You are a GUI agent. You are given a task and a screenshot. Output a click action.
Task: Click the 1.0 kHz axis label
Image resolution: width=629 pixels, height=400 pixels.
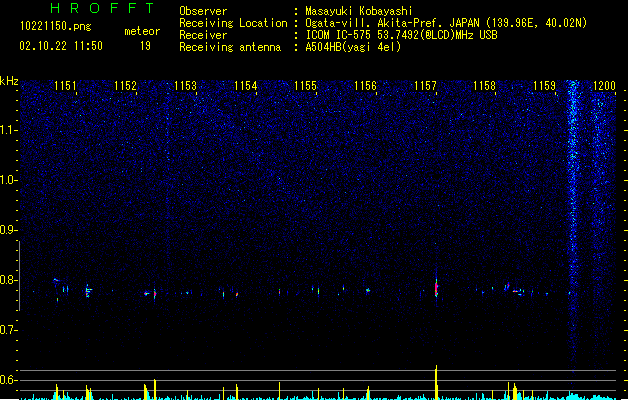pos(8,180)
